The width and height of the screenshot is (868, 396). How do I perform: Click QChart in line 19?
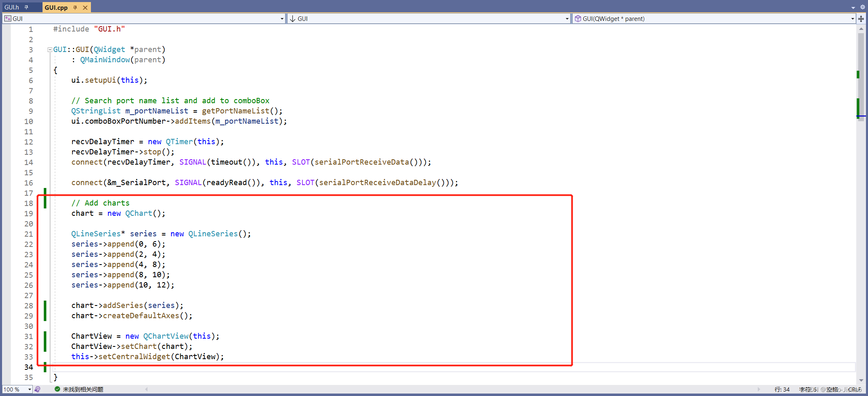point(139,213)
